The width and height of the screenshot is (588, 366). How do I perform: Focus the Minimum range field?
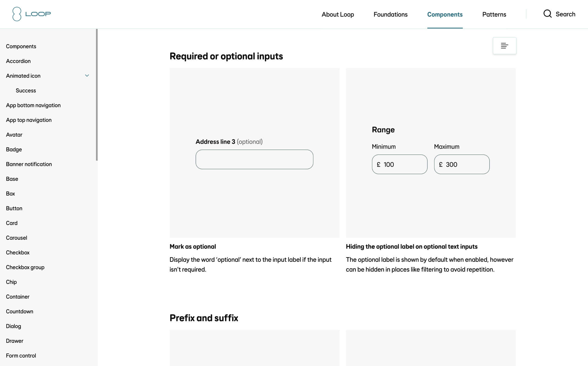403,164
